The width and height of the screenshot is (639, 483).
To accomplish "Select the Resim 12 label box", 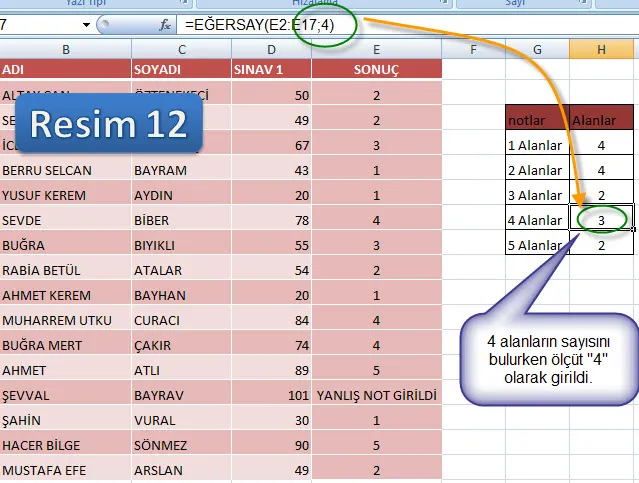I will coord(108,123).
